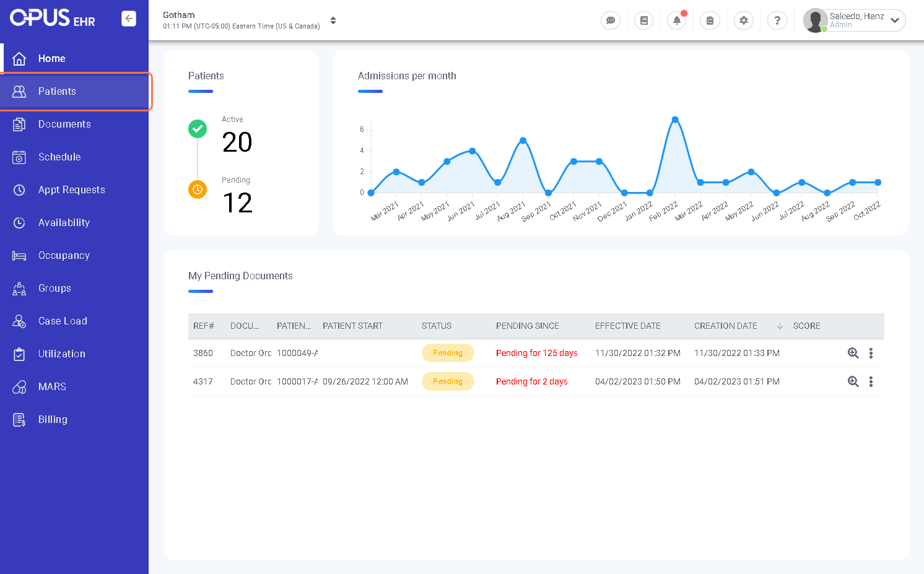This screenshot has height=574, width=924.
Task: Open the Patients section
Action: pos(74,91)
